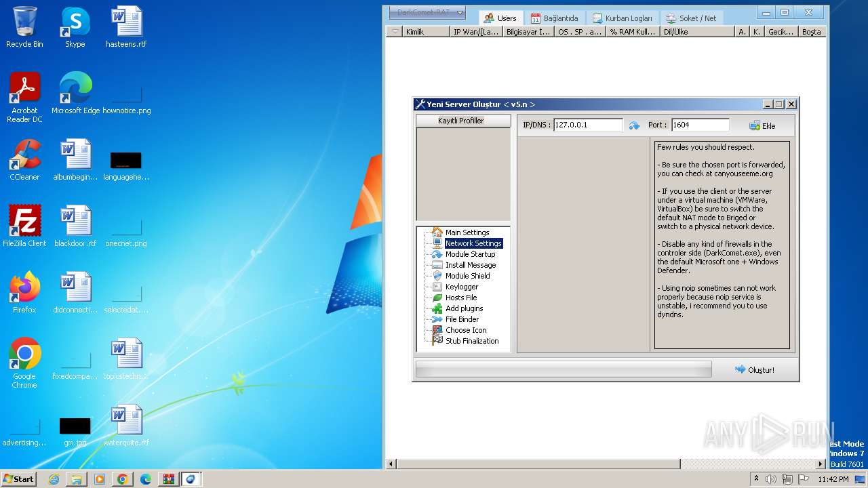Open Add plugins section
Screen dimensions: 868x488
point(464,308)
